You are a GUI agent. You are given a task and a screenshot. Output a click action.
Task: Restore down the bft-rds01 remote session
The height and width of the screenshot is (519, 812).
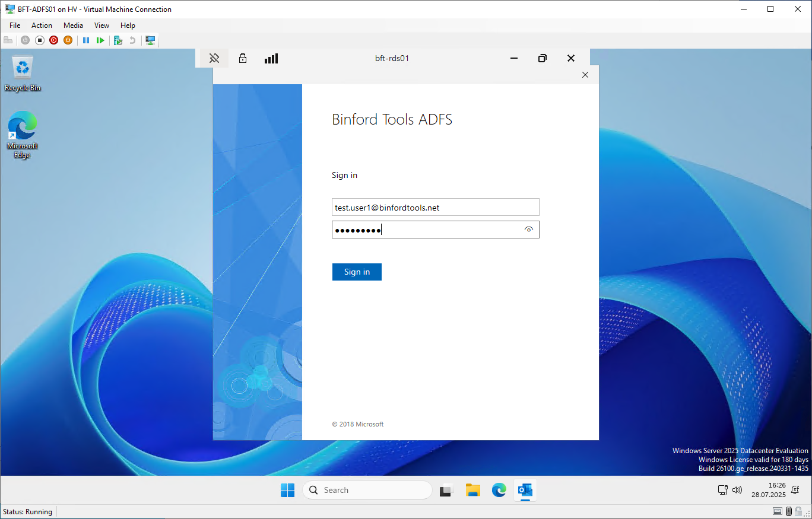pyautogui.click(x=542, y=58)
